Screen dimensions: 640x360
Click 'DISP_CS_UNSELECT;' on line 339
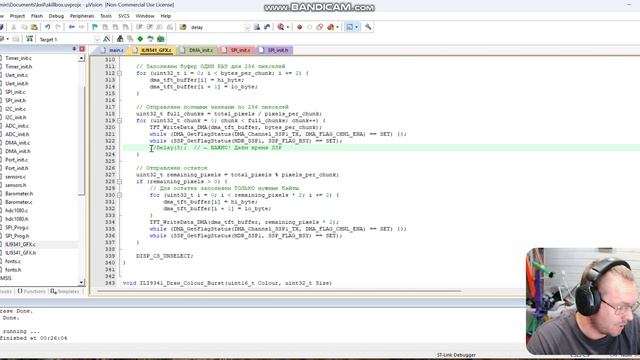165,256
